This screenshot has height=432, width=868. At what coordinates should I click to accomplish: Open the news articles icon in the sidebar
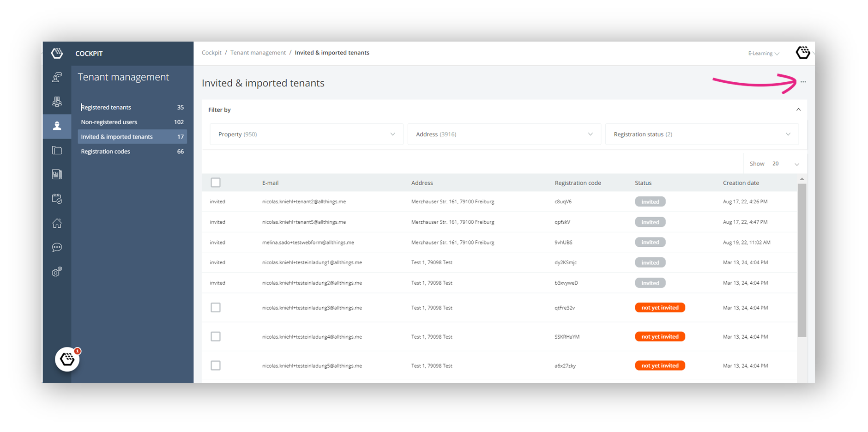tap(57, 174)
